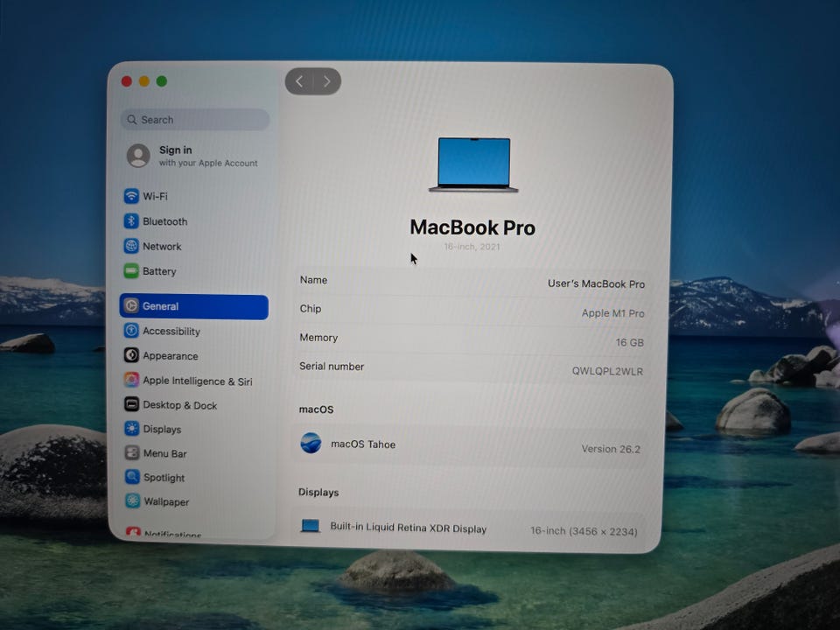The width and height of the screenshot is (840, 630).
Task: Click the built-in display small icon
Action: (x=310, y=526)
